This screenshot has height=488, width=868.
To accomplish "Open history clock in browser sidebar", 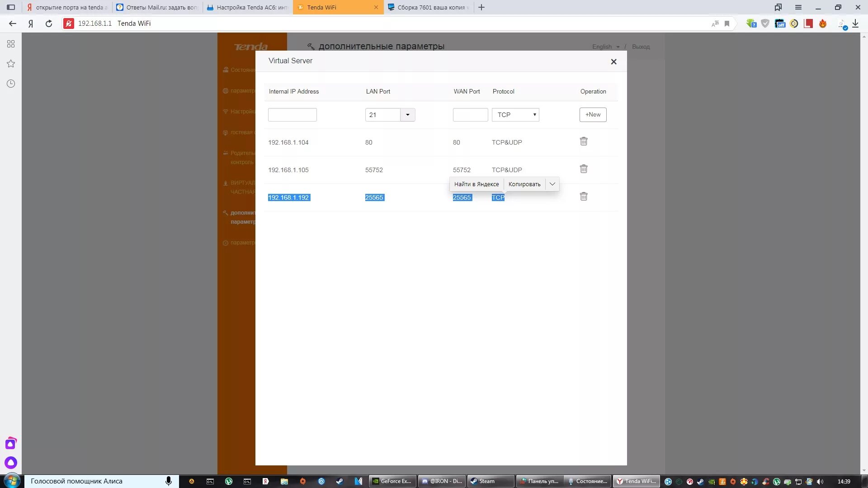I will click(11, 84).
